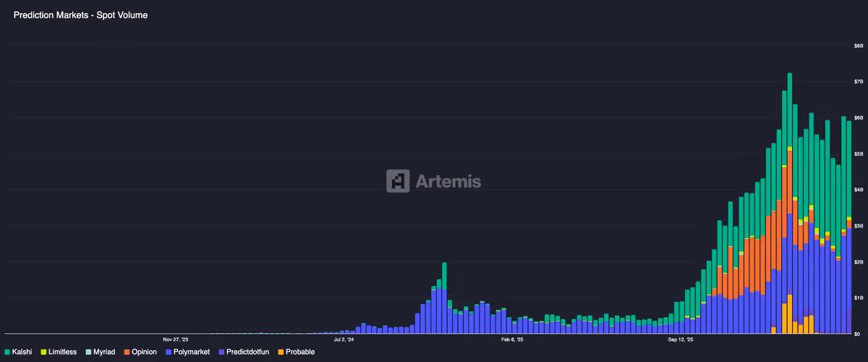The width and height of the screenshot is (868, 362).
Task: Click the yellow-orange Probable legend swatch
Action: 280,352
